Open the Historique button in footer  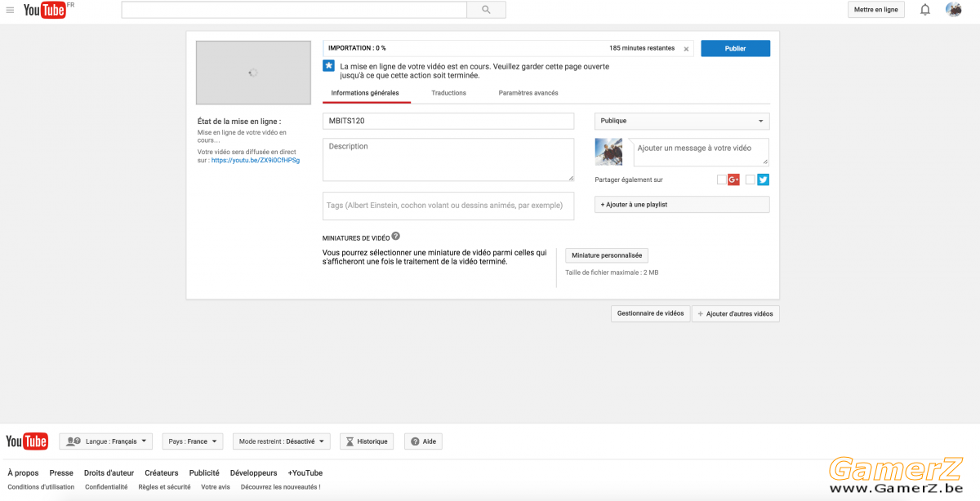pyautogui.click(x=367, y=441)
